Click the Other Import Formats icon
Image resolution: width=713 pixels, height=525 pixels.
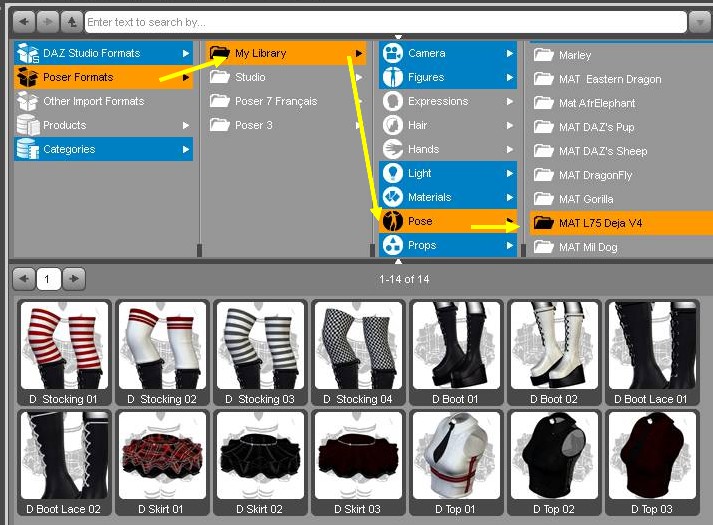tap(27, 101)
